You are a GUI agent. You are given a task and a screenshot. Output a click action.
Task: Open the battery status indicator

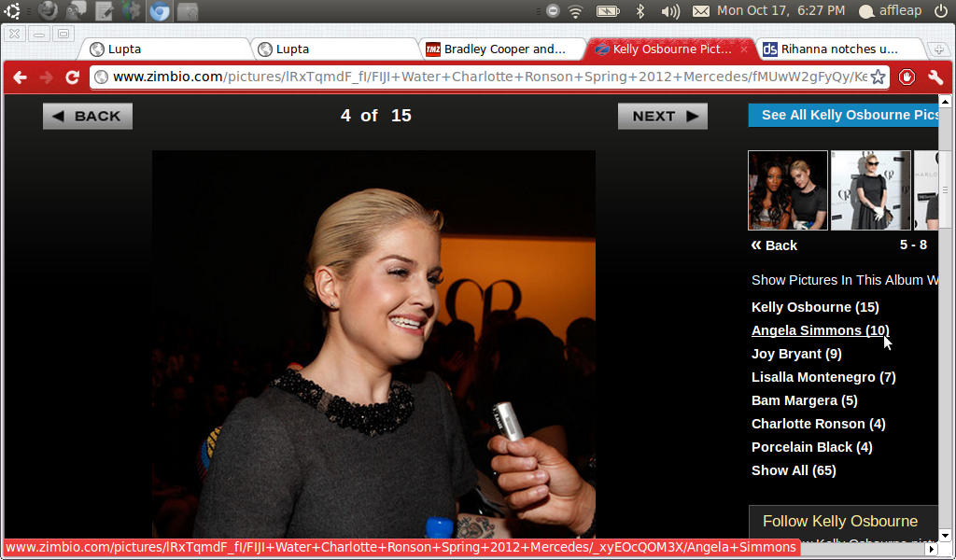(x=607, y=10)
